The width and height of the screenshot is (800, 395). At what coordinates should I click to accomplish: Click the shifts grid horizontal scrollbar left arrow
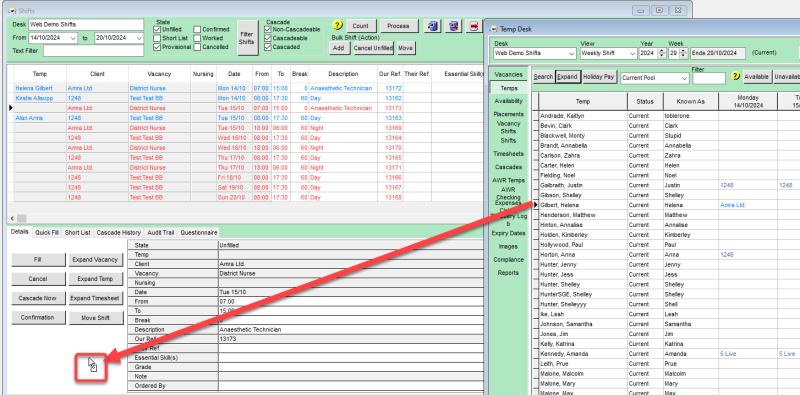(x=12, y=218)
